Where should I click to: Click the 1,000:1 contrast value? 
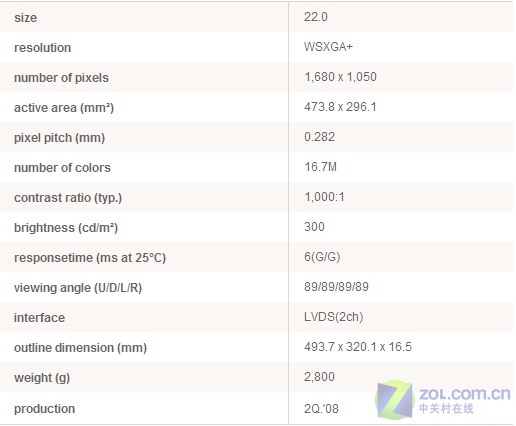pyautogui.click(x=324, y=197)
